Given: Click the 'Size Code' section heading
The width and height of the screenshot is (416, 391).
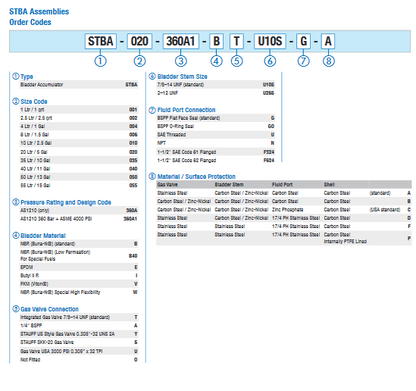Looking at the screenshot, I should 34,101.
